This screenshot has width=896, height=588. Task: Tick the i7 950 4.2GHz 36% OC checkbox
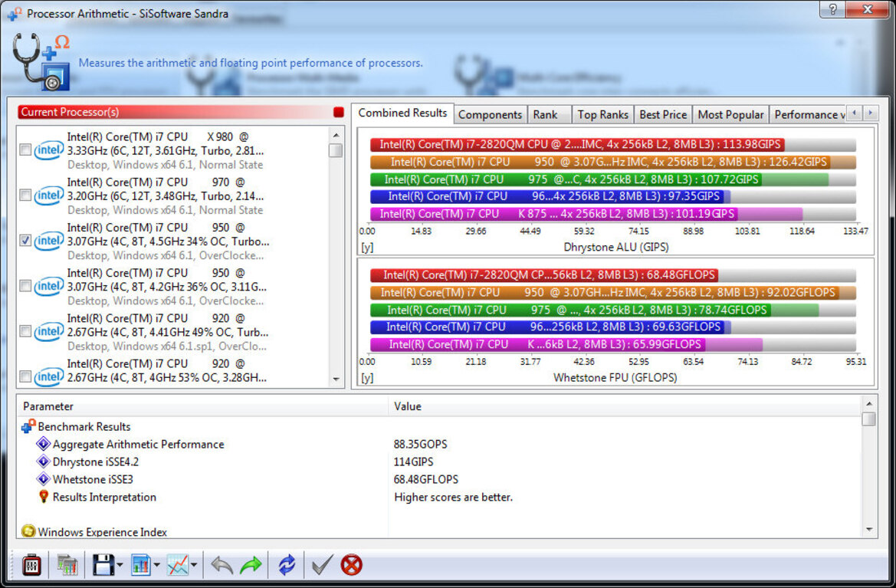pos(25,286)
